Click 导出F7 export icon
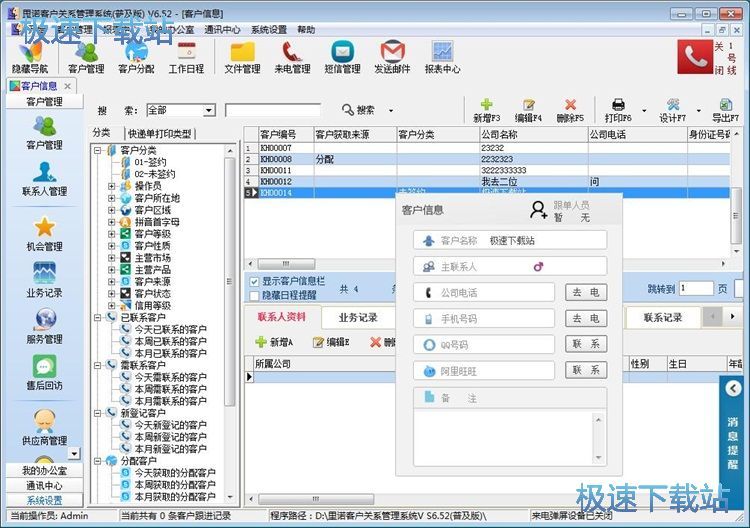The height and width of the screenshot is (528, 750). (725, 110)
